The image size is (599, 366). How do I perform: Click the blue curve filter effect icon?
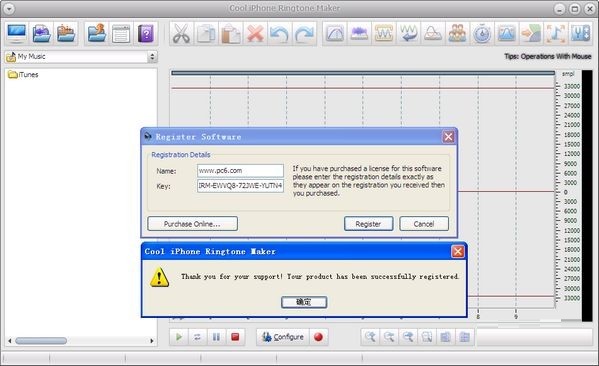tap(507, 34)
